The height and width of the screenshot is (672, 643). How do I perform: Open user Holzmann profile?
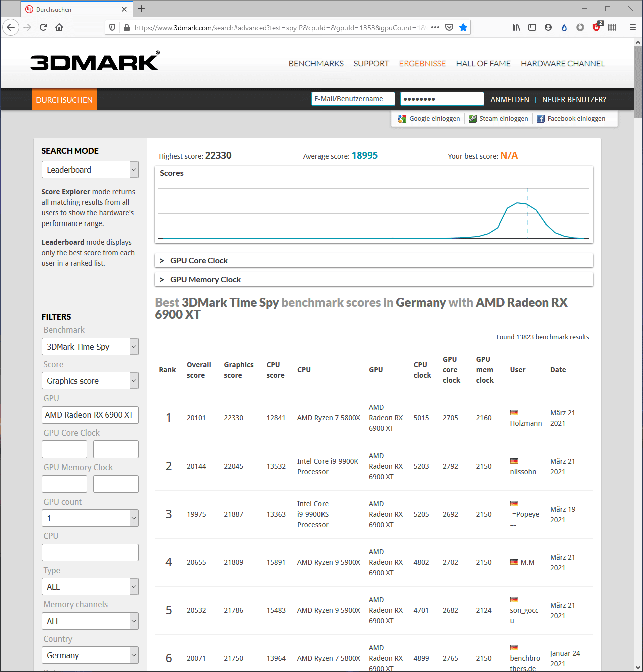526,423
